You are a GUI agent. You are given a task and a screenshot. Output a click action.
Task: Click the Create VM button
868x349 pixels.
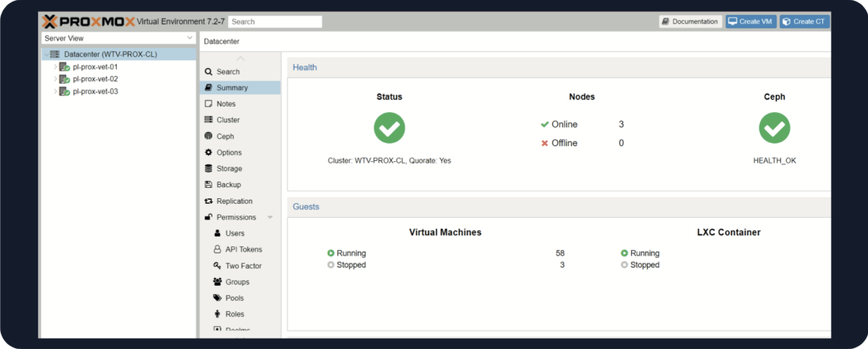750,21
